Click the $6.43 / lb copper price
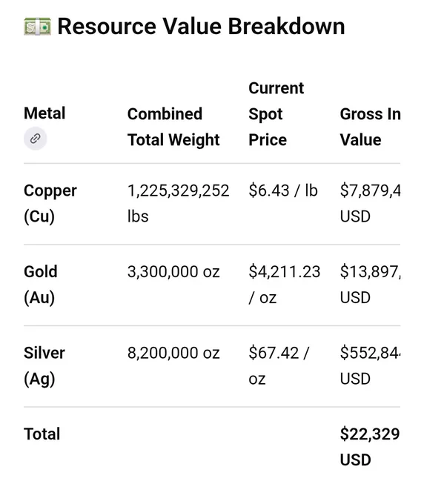 tap(283, 190)
